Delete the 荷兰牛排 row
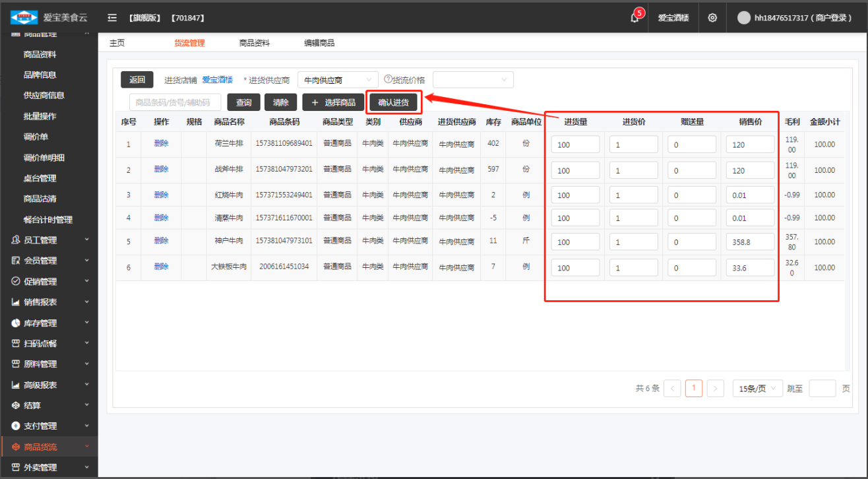 click(x=161, y=143)
